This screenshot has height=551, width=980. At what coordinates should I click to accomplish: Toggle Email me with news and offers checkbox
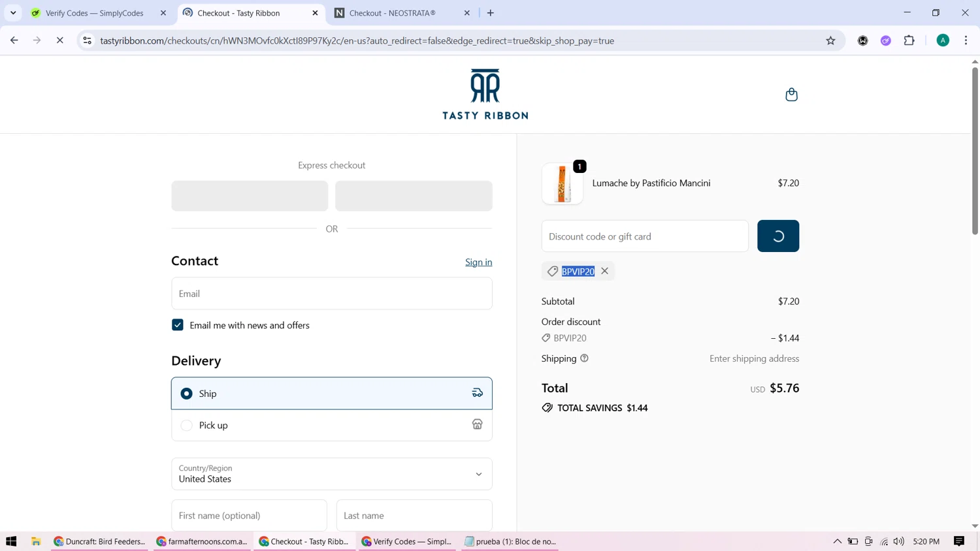click(178, 325)
